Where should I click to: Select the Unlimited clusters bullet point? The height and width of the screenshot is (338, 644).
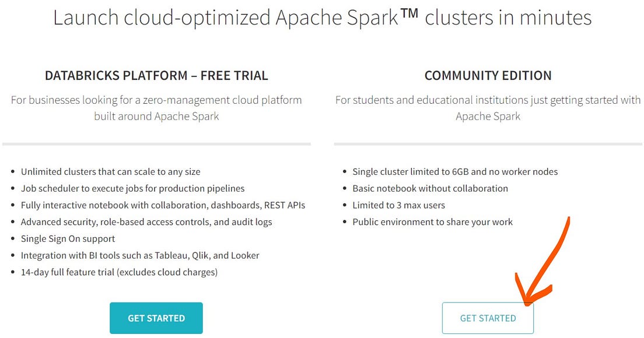(x=110, y=172)
